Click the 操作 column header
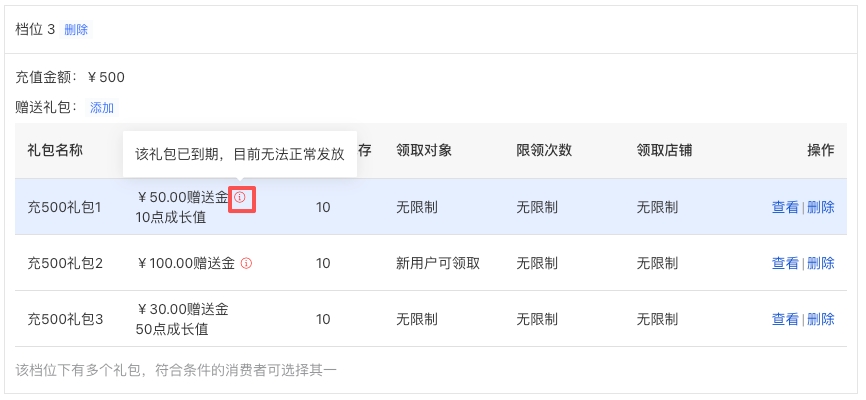The width and height of the screenshot is (866, 400). pyautogui.click(x=820, y=151)
